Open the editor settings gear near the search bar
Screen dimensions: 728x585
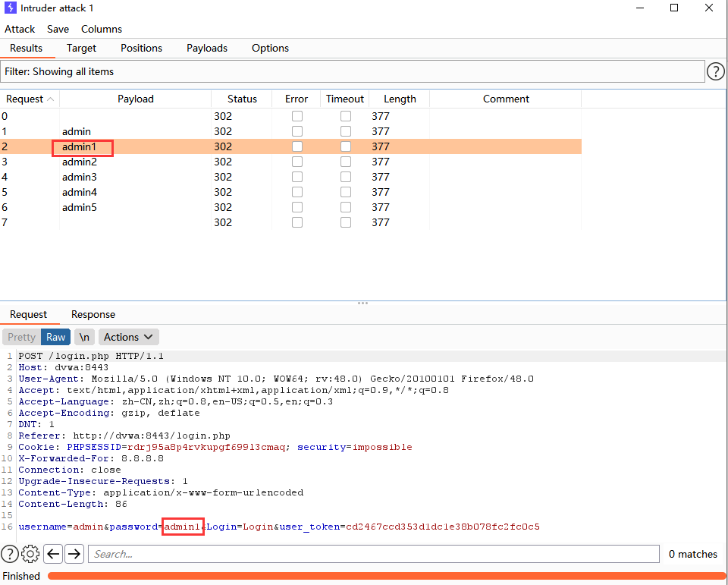30,554
